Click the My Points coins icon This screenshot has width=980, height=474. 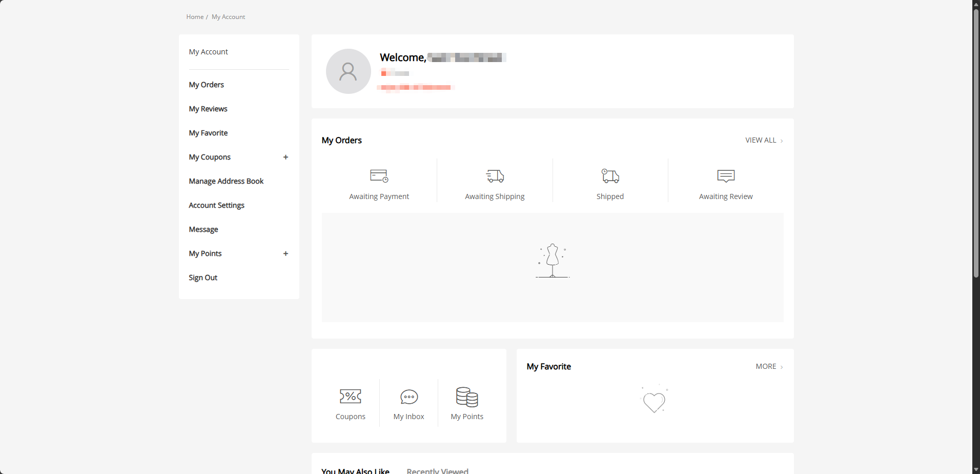467,397
